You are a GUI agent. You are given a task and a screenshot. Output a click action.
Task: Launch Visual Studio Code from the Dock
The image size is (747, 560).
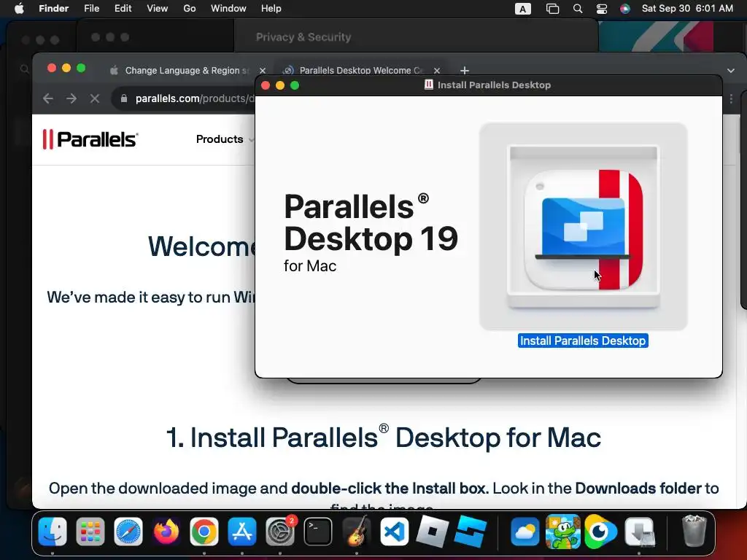(x=394, y=531)
